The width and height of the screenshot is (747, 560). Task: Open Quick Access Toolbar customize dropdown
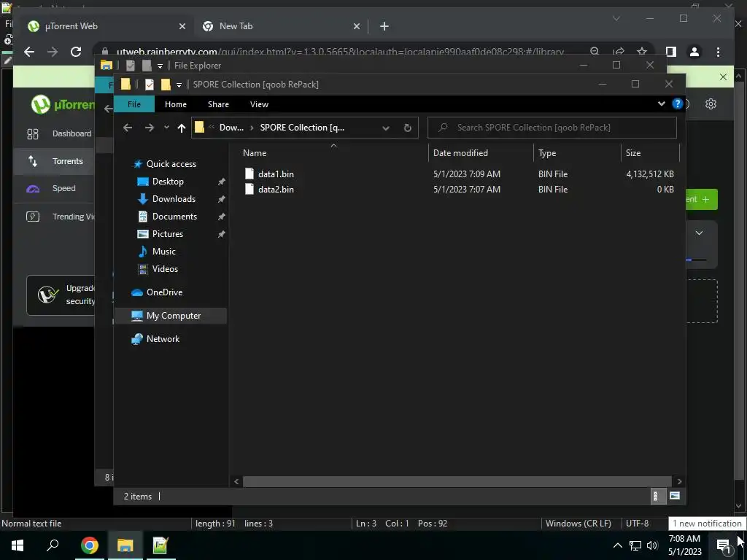(179, 85)
